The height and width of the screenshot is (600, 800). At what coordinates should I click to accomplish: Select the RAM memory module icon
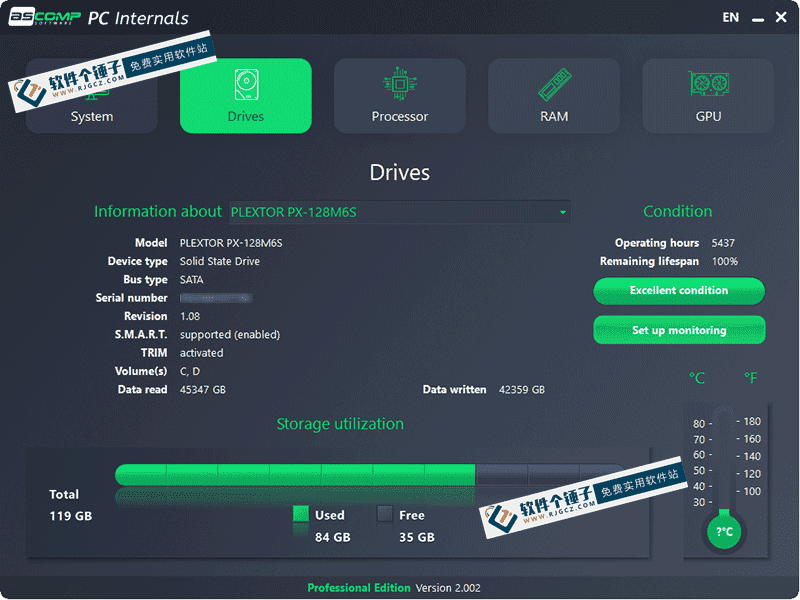point(554,83)
